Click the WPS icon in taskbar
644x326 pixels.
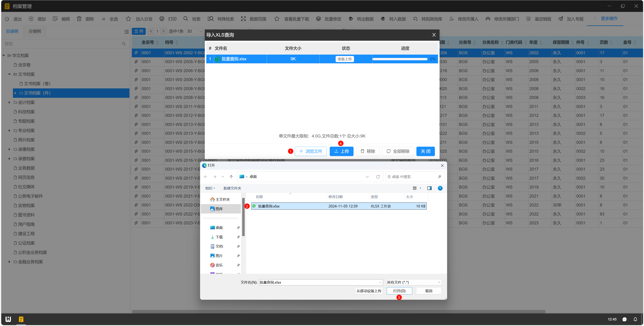[x=8, y=319]
